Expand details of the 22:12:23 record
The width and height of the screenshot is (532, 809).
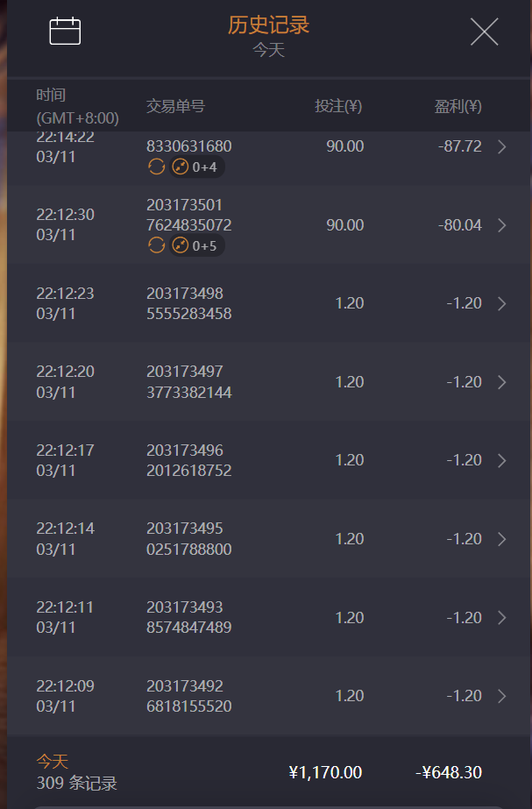[x=502, y=303]
